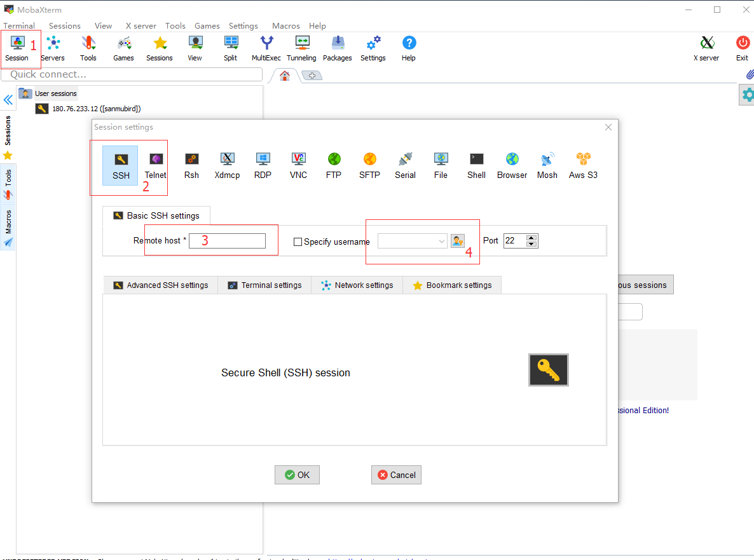Focus the Remote host input field

[227, 241]
